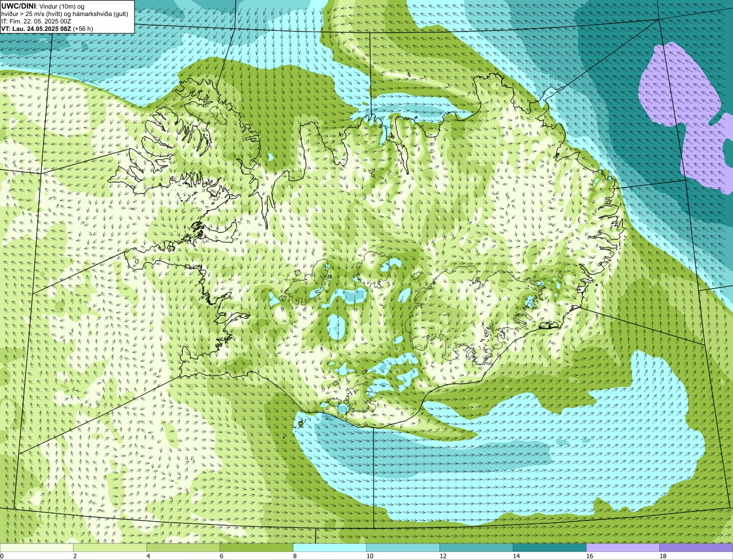733x560 pixels.
Task: Click the 10–12 m/s turquoise legend swatch
Action: (403, 547)
